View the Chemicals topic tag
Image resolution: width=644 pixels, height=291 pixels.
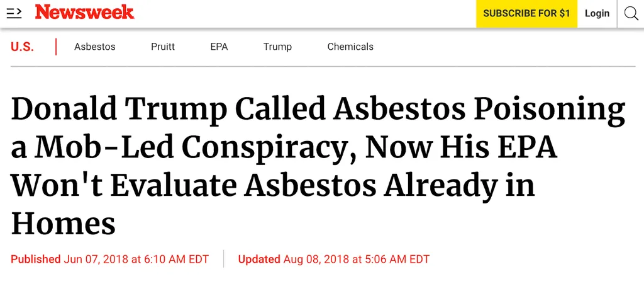(x=350, y=47)
